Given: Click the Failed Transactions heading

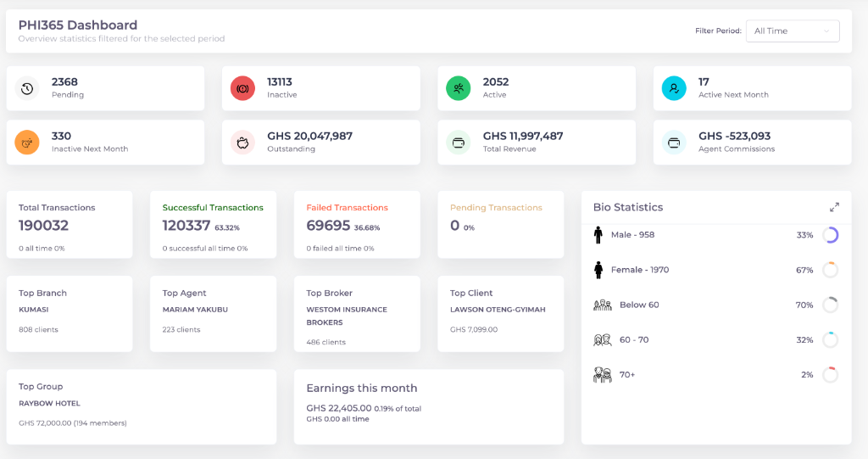Looking at the screenshot, I should coord(347,207).
